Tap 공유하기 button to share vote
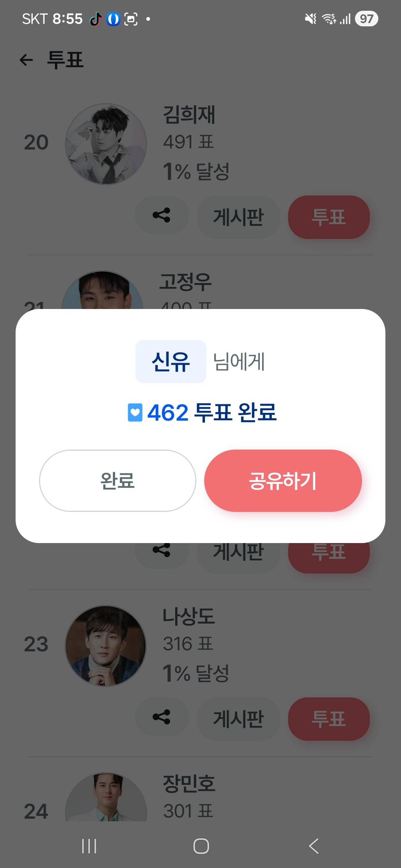Viewport: 401px width, 868px height. pyautogui.click(x=283, y=481)
